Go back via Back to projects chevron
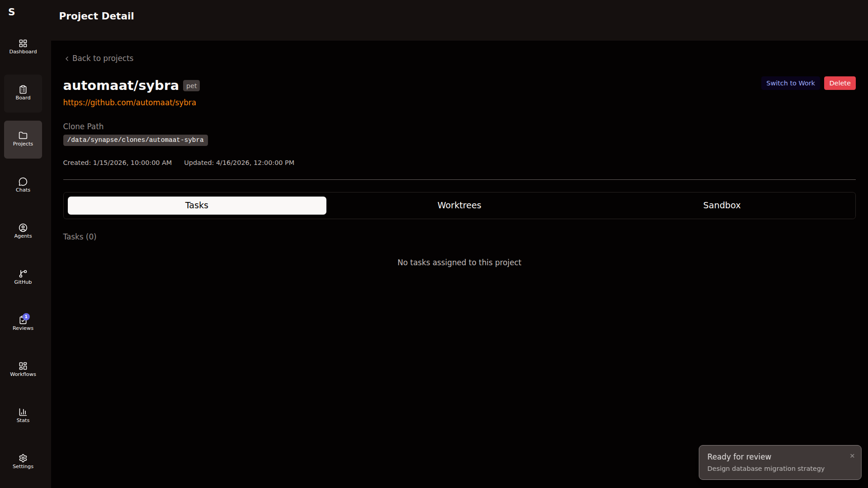The width and height of the screenshot is (868, 488). pos(67,59)
